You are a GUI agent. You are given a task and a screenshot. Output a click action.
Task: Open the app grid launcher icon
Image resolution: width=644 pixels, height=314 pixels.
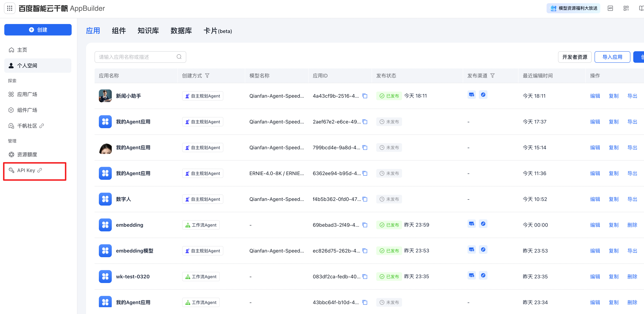10,8
